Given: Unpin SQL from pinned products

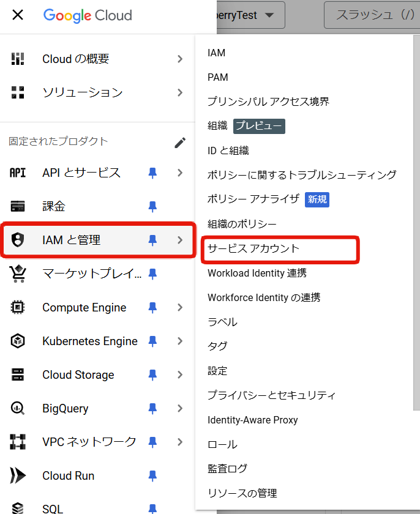Looking at the screenshot, I should (x=152, y=508).
